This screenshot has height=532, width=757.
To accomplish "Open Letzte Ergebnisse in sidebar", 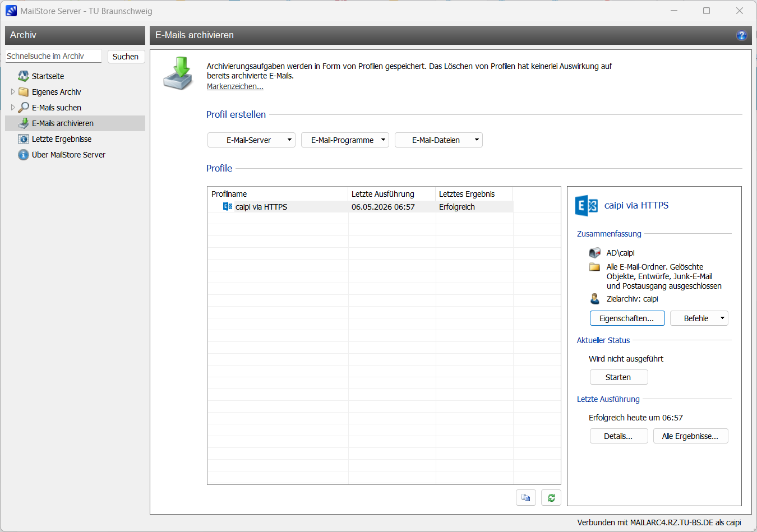I will [62, 139].
